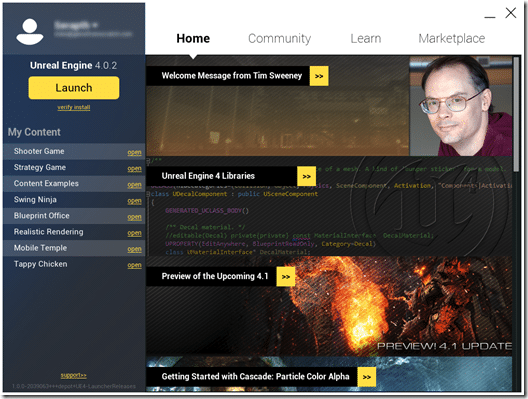The image size is (528, 399).
Task: Click Tim Sweeney's portrait thumbnail
Action: [461, 106]
